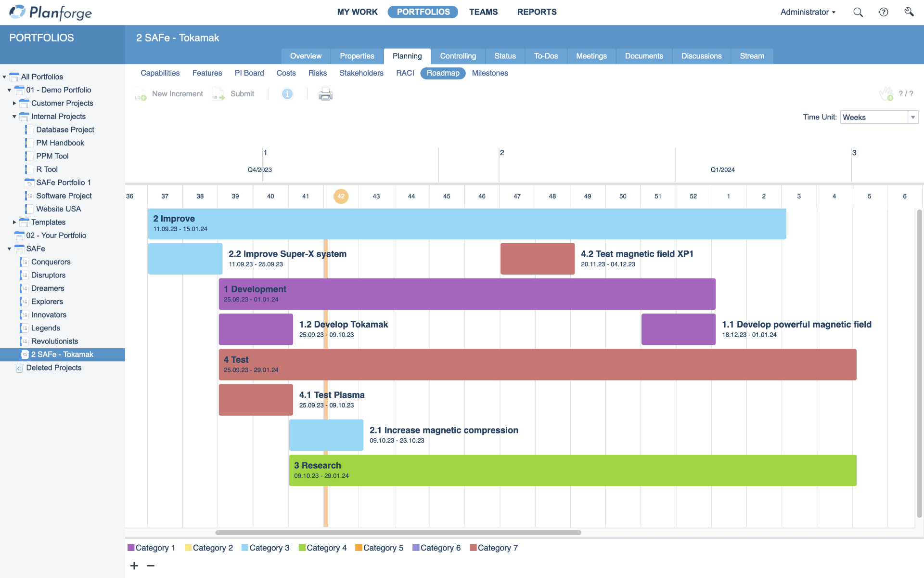924x578 pixels.
Task: Click the Submit arrow icon
Action: tap(218, 94)
